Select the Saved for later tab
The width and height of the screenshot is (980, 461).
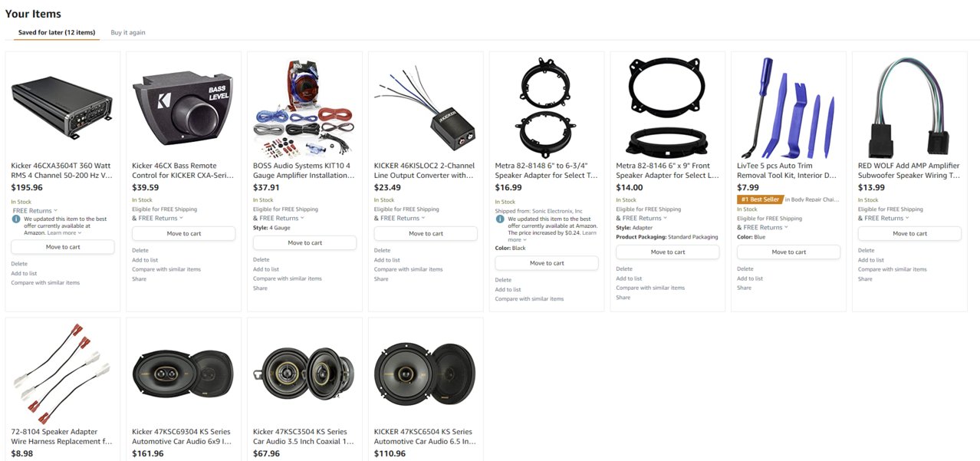57,33
